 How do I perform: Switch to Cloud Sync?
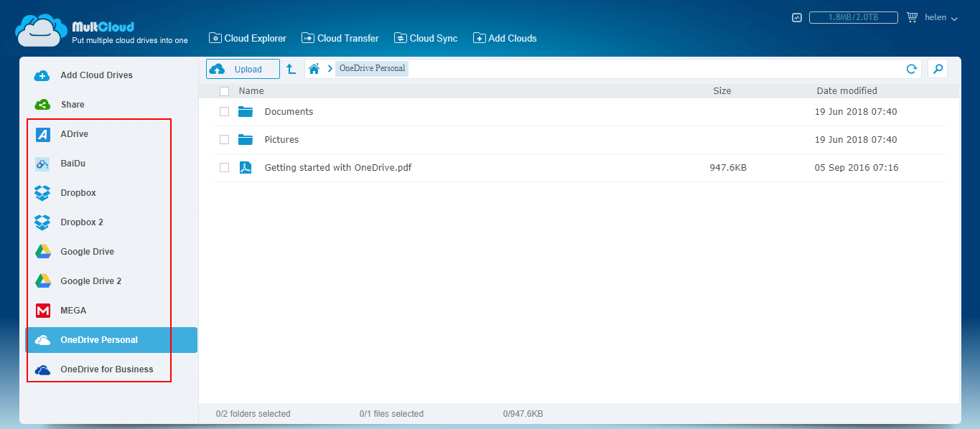(426, 39)
